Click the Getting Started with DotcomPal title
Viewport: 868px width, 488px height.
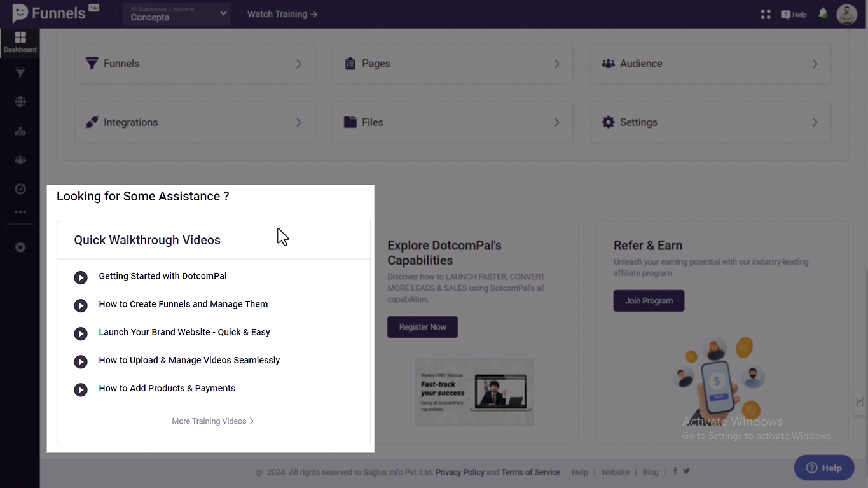click(x=163, y=276)
